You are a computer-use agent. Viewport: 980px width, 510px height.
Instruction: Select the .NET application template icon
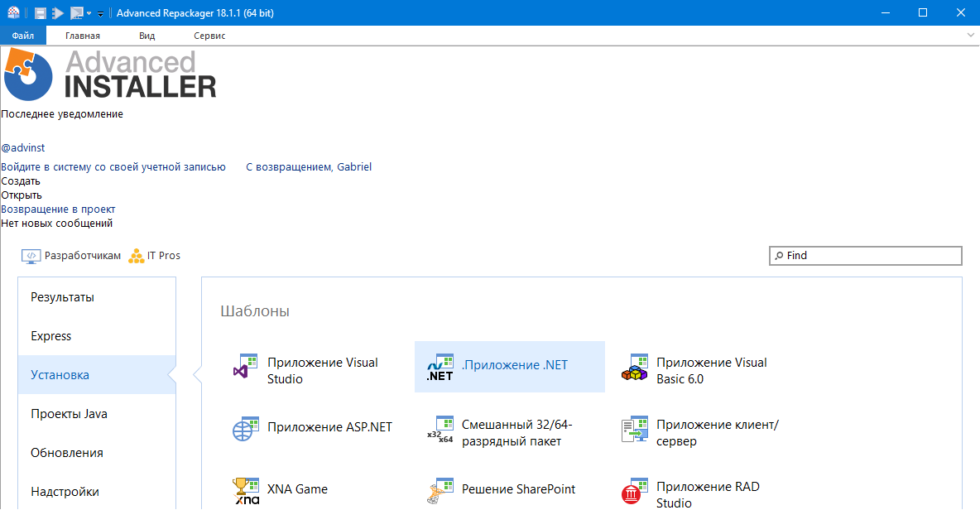point(440,367)
